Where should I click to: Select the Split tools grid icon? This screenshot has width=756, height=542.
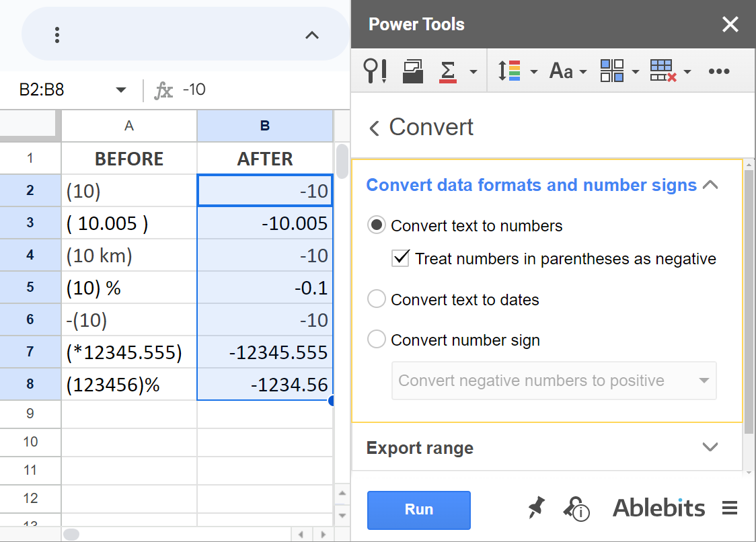pos(611,71)
